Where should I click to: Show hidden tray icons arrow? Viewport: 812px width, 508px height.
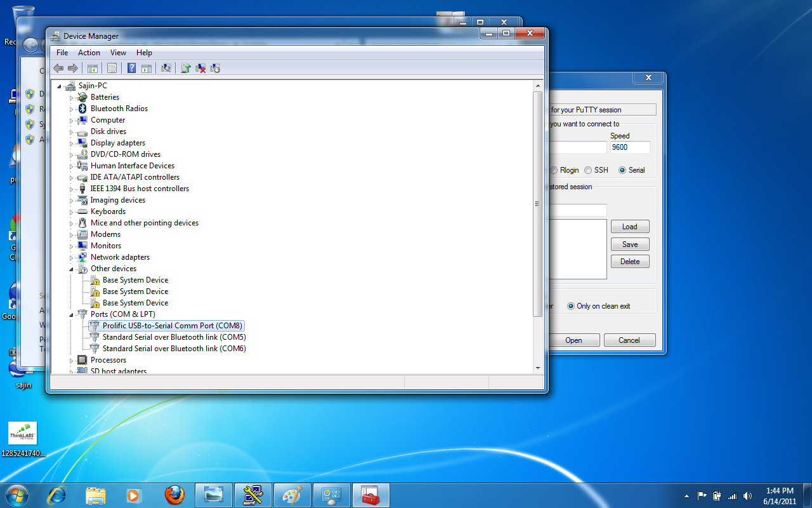tap(686, 496)
